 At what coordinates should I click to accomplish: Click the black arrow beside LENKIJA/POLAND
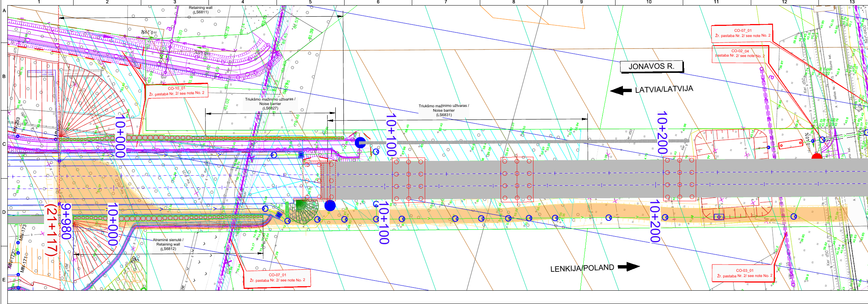click(x=628, y=267)
